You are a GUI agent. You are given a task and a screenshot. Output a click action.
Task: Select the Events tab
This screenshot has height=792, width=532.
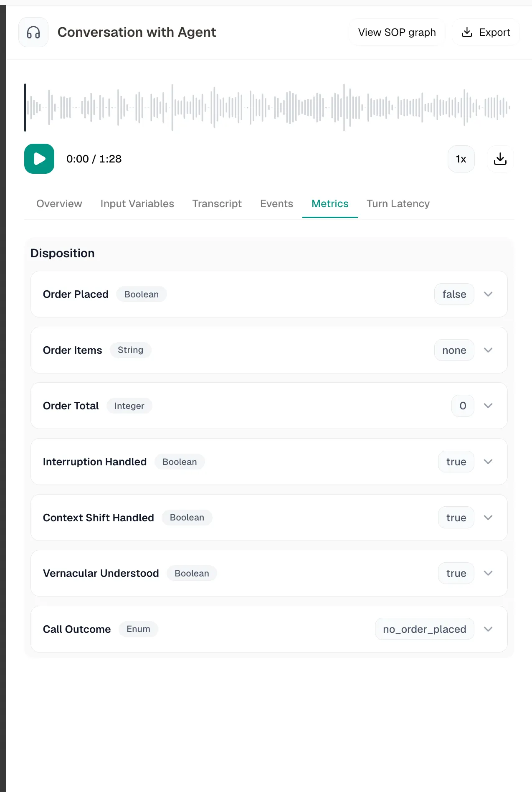276,203
